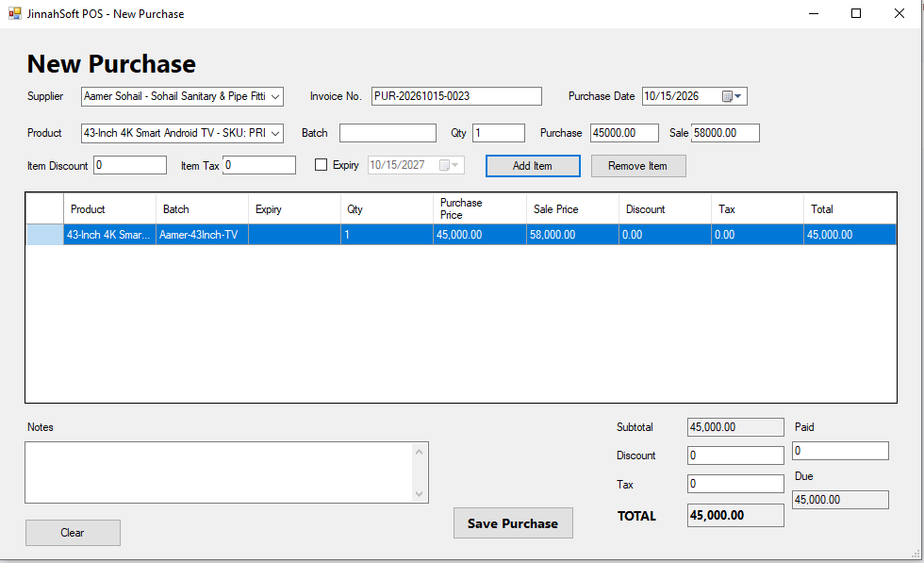
Task: Save the purchase
Action: [x=513, y=522]
